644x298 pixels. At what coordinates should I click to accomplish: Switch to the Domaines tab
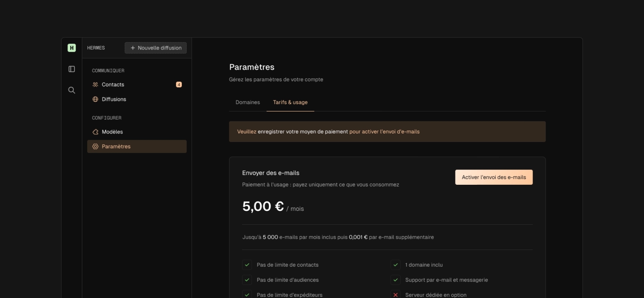click(248, 102)
